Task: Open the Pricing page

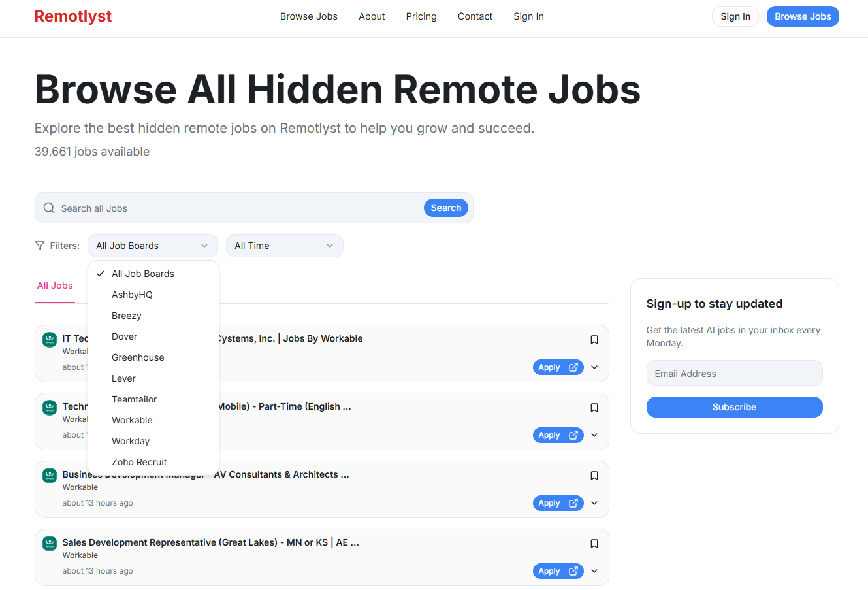Action: [421, 16]
